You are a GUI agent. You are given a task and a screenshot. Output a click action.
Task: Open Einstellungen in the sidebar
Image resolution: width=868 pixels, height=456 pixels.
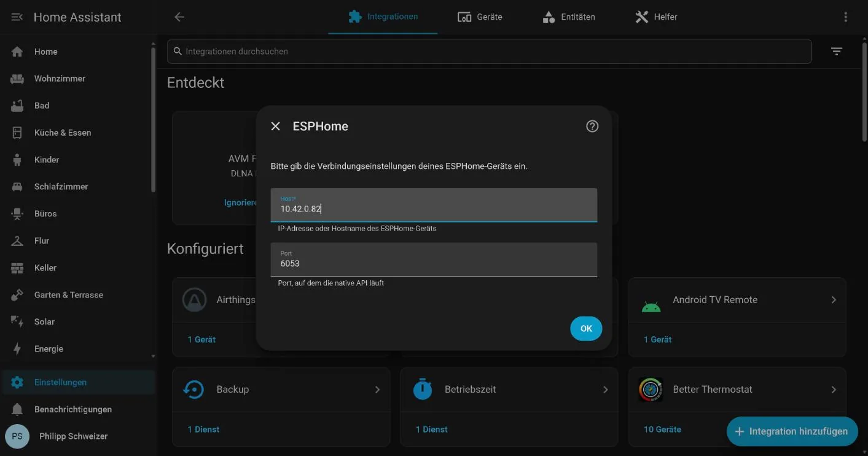click(x=77, y=382)
